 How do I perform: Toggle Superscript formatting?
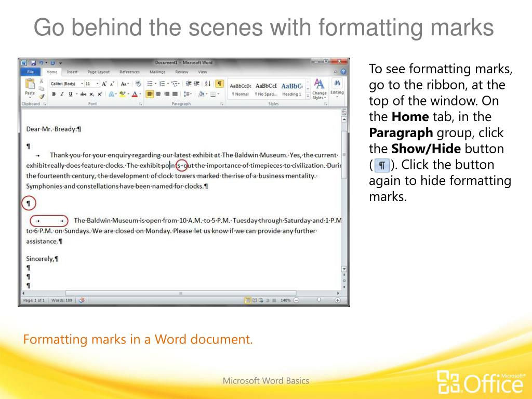[x=100, y=94]
